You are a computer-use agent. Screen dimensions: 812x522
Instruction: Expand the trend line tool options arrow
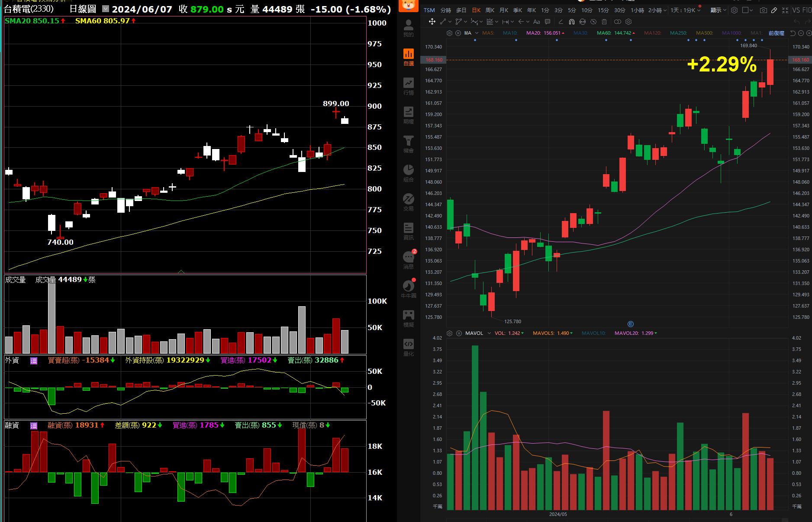tap(450, 22)
